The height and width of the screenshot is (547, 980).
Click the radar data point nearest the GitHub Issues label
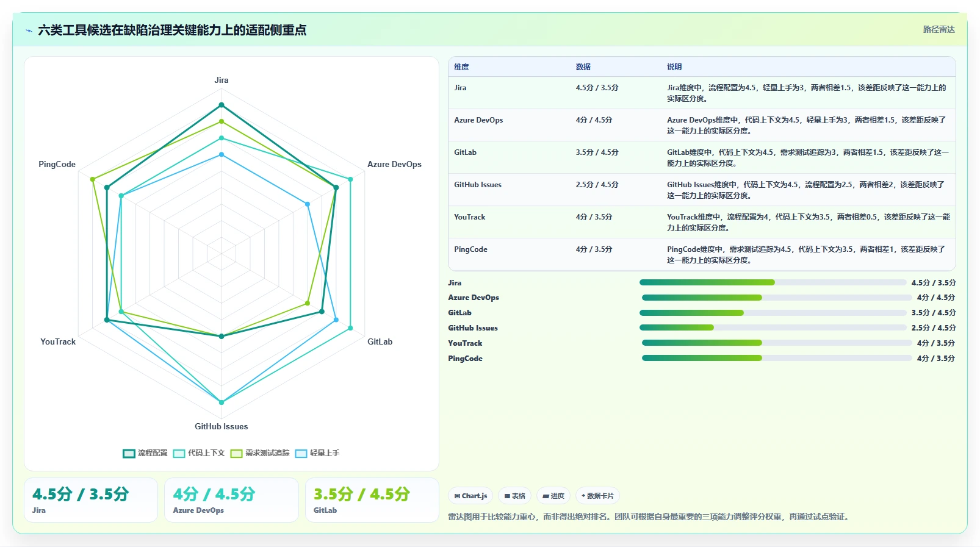222,402
